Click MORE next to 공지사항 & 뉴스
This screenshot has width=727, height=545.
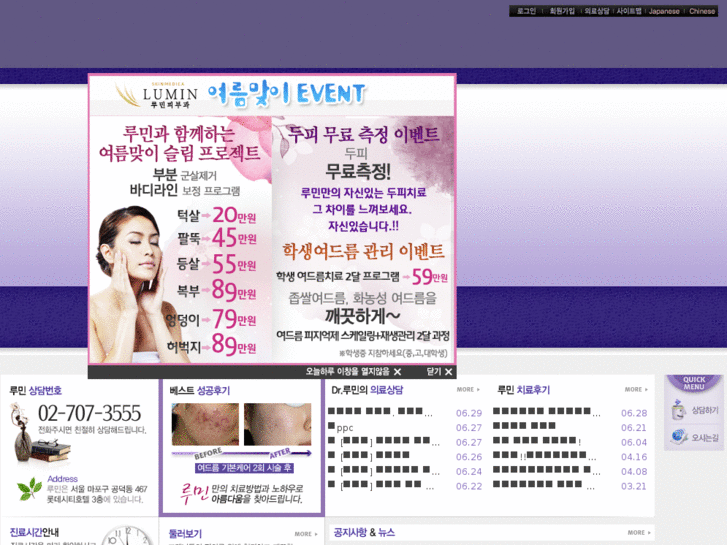click(x=639, y=532)
